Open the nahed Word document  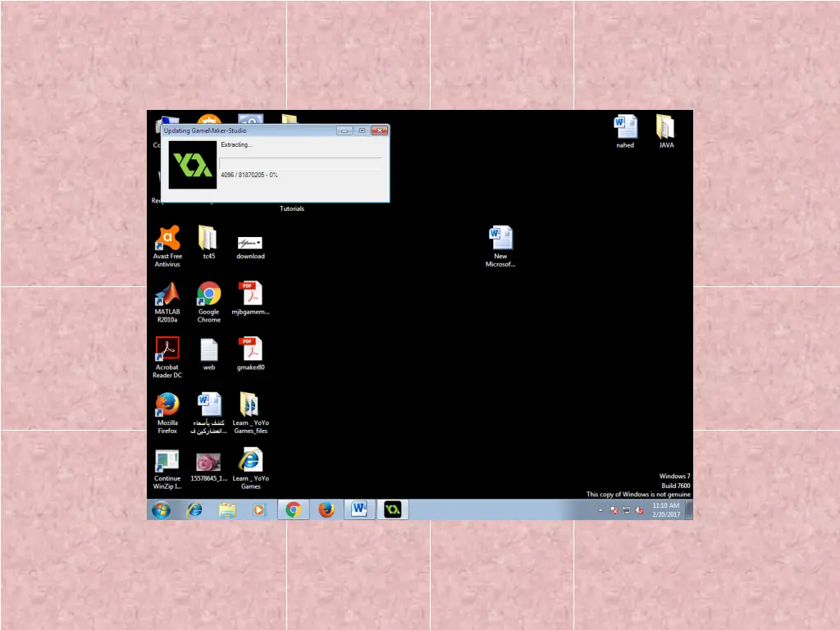[x=625, y=128]
